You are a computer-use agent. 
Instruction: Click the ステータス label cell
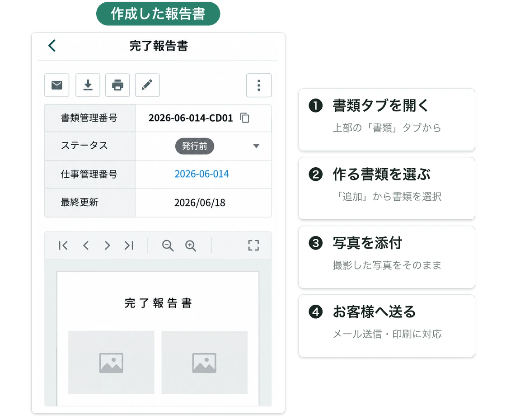click(x=90, y=146)
